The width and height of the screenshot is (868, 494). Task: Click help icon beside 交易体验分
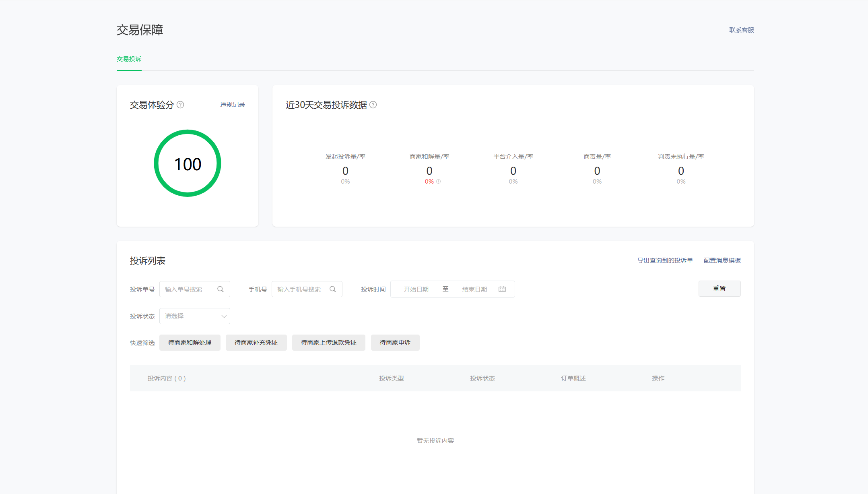click(180, 105)
